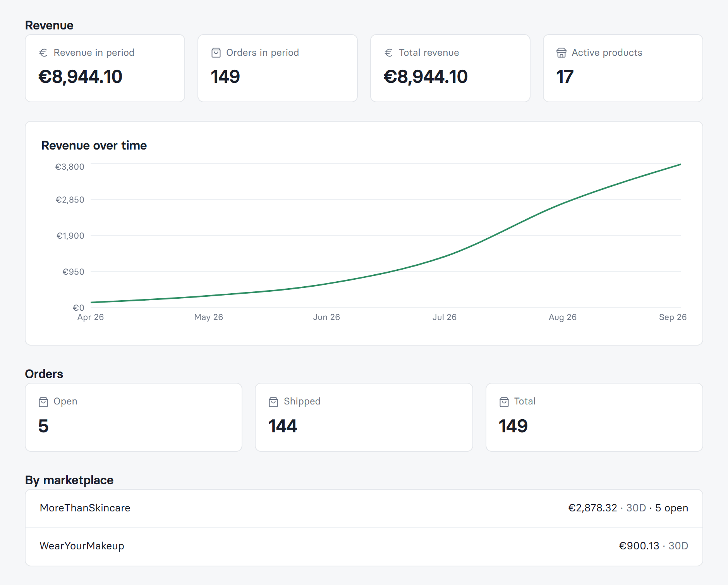This screenshot has width=728, height=585.
Task: Select the Total revenue €8,944.10 value
Action: click(x=426, y=77)
